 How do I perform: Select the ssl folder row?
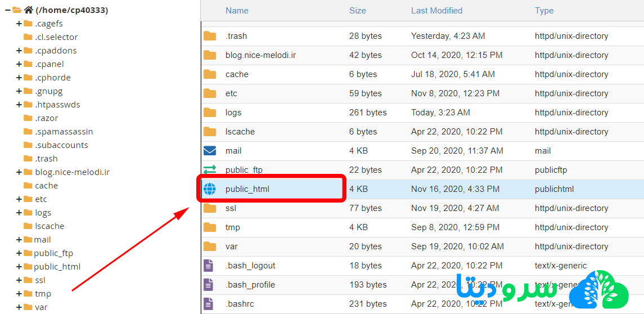[x=231, y=208]
